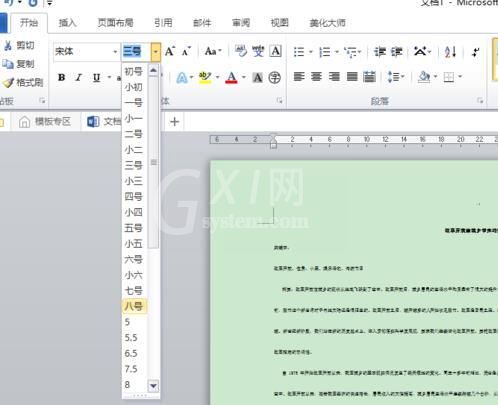Click the font size list scroll up arrow
The width and height of the screenshot is (498, 405).
click(153, 71)
